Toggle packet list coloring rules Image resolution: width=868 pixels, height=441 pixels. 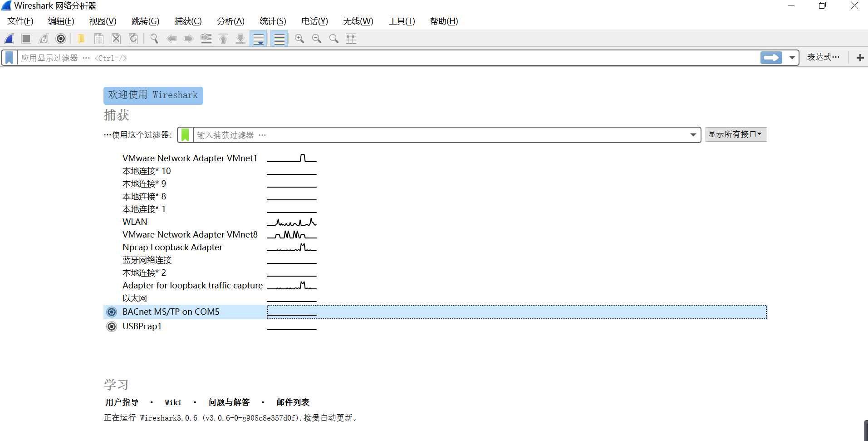point(280,39)
